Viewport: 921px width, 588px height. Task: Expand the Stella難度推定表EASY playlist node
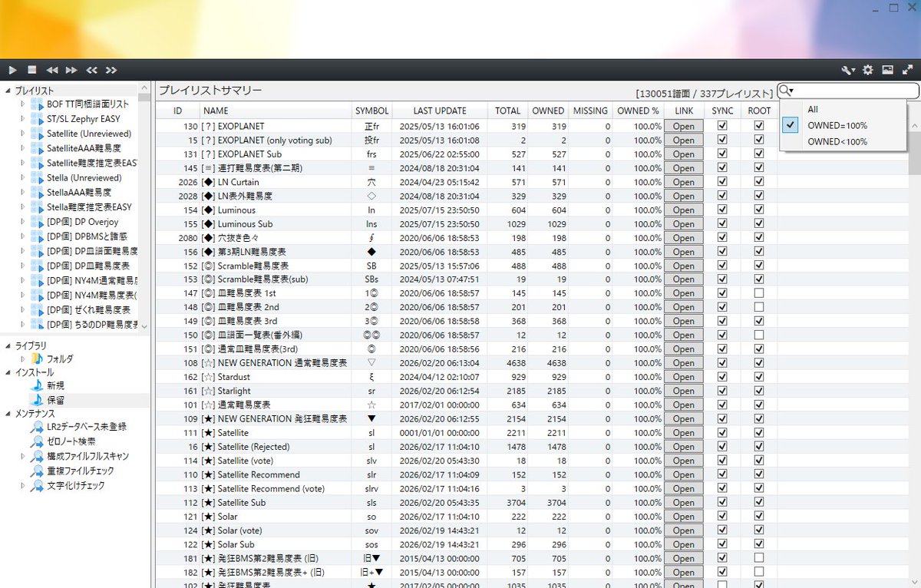(x=22, y=207)
